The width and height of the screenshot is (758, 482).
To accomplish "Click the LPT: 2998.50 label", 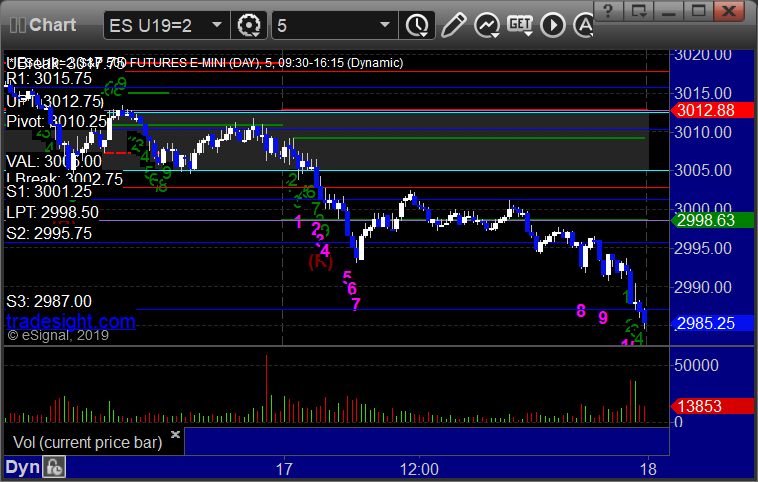I will coord(52,212).
